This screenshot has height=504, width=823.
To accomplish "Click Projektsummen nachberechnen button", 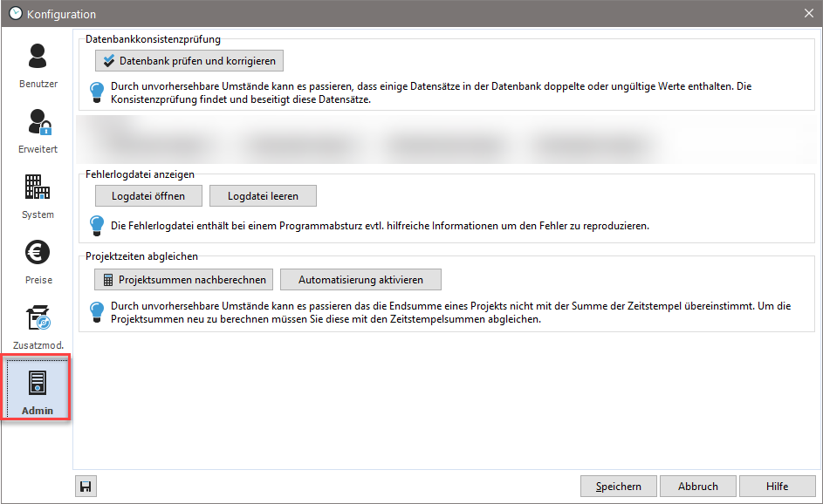I will pyautogui.click(x=184, y=280).
